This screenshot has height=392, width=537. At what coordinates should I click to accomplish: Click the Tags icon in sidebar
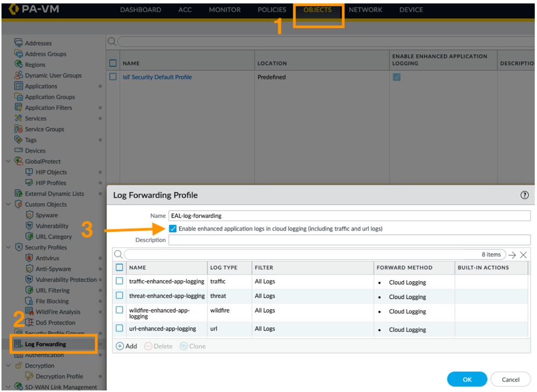point(19,140)
